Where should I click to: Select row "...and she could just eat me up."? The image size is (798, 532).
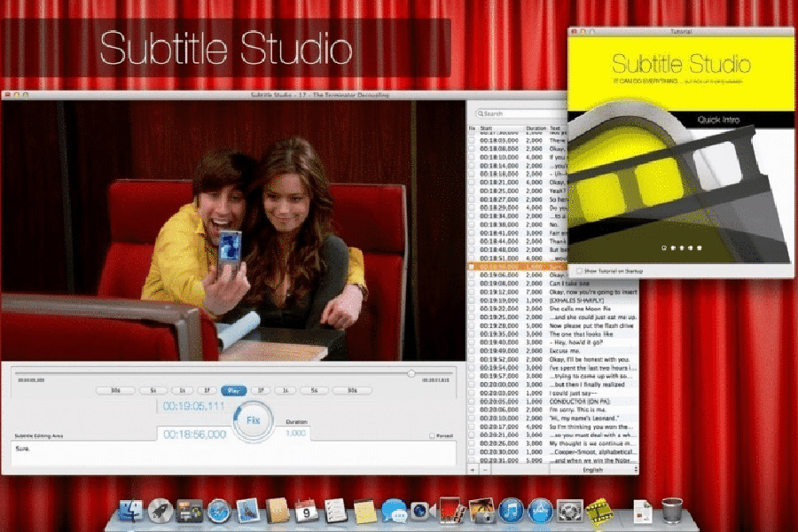point(552,317)
